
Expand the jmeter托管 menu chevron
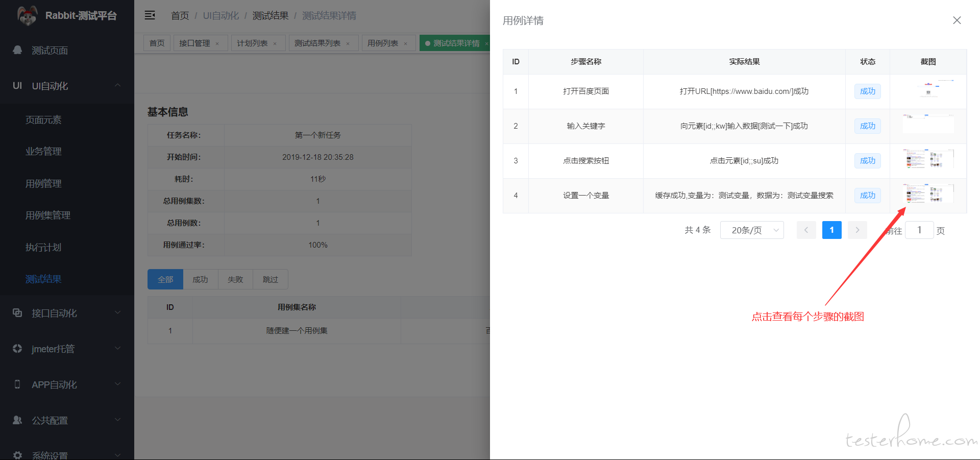[118, 348]
